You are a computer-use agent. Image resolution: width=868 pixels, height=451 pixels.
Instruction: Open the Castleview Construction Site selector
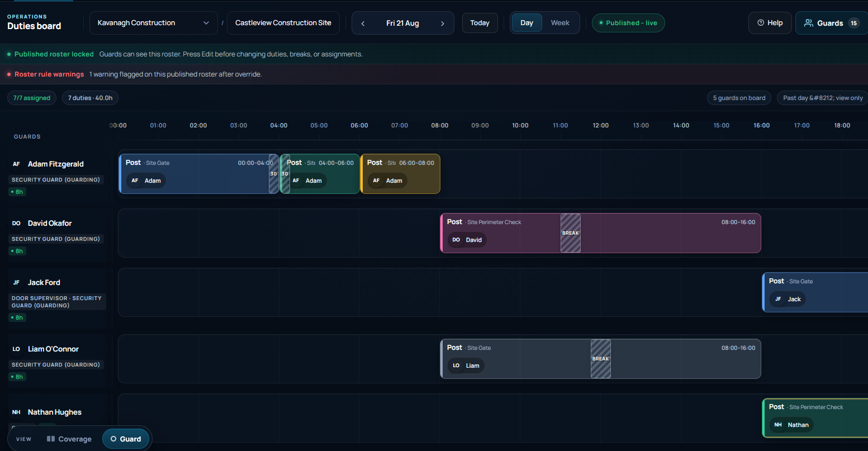(x=283, y=23)
